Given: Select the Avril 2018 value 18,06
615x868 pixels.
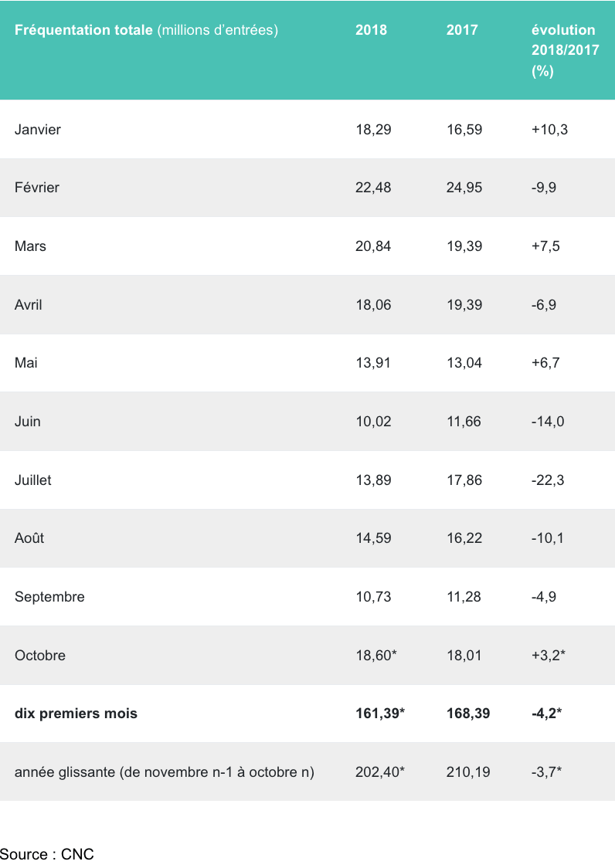Looking at the screenshot, I should click(x=373, y=305).
